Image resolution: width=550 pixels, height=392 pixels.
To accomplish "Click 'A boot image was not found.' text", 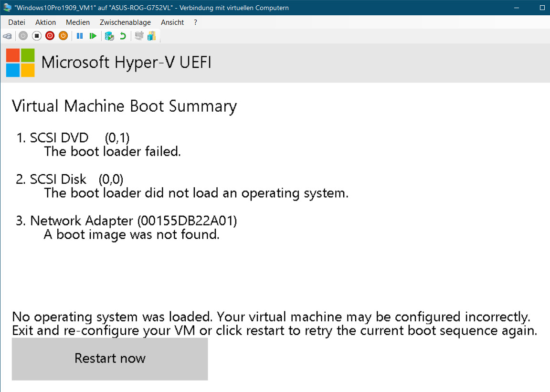I will tap(132, 234).
